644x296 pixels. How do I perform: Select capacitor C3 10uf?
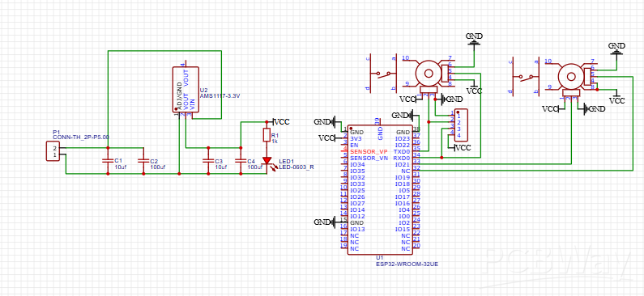point(208,161)
